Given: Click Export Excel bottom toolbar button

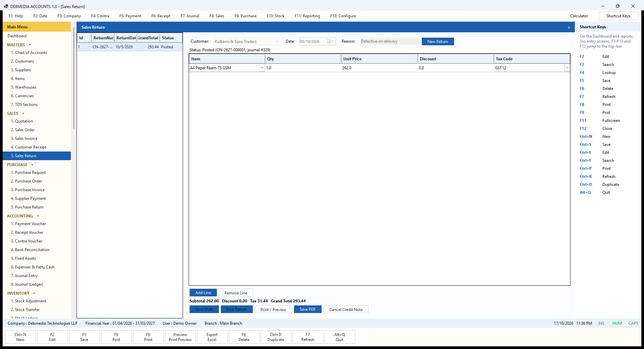Looking at the screenshot, I should [x=212, y=337].
